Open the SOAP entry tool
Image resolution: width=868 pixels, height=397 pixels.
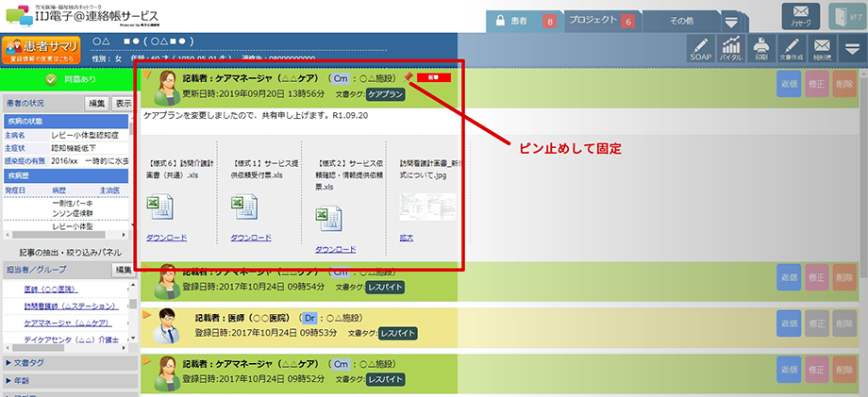[x=698, y=49]
